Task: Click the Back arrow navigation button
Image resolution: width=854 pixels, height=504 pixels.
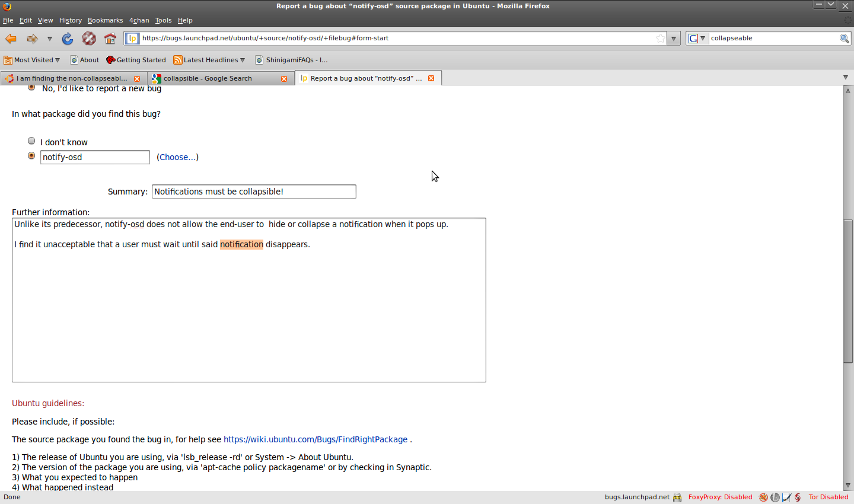Action: pos(11,39)
